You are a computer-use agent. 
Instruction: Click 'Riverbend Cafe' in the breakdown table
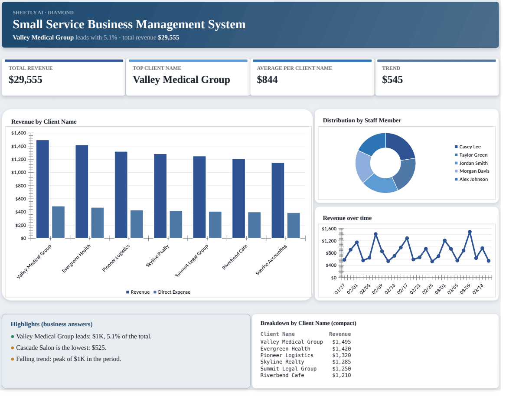[282, 375]
